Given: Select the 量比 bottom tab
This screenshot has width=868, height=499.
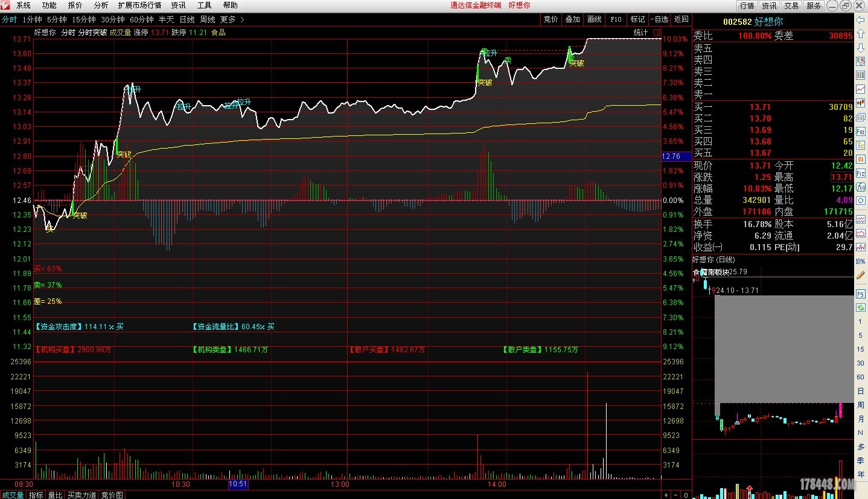Looking at the screenshot, I should point(56,495).
